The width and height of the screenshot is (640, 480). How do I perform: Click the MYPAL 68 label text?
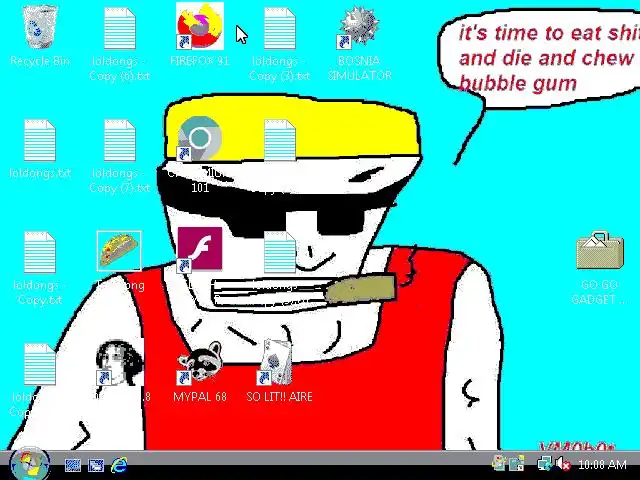[x=200, y=397]
